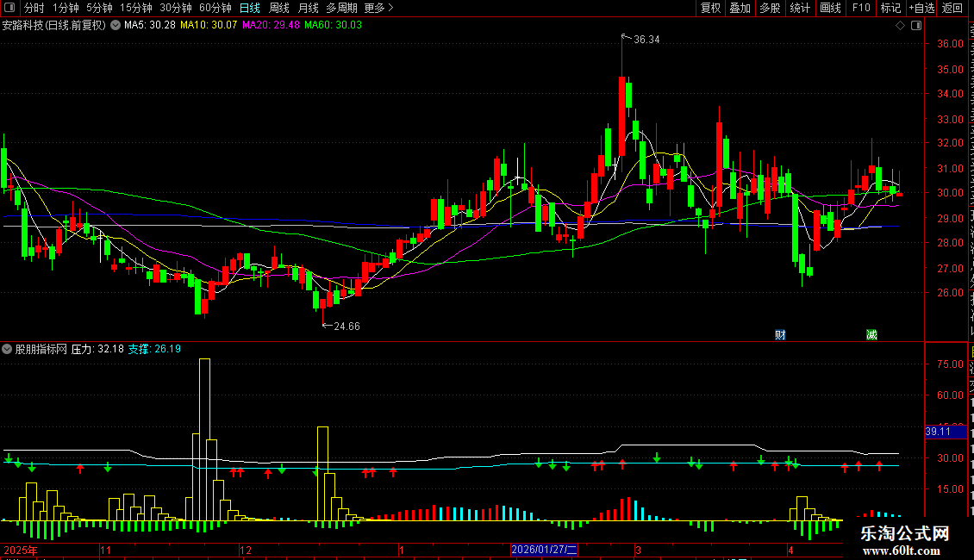Image resolution: width=974 pixels, height=560 pixels.
Task: Click the 多股 multi-stock button
Action: click(x=771, y=8)
